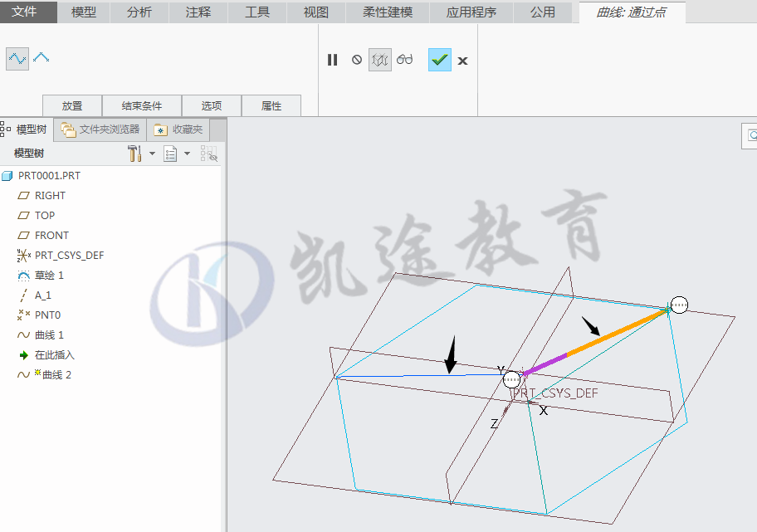
Task: Click the tree filter visibility icon
Action: point(209,154)
